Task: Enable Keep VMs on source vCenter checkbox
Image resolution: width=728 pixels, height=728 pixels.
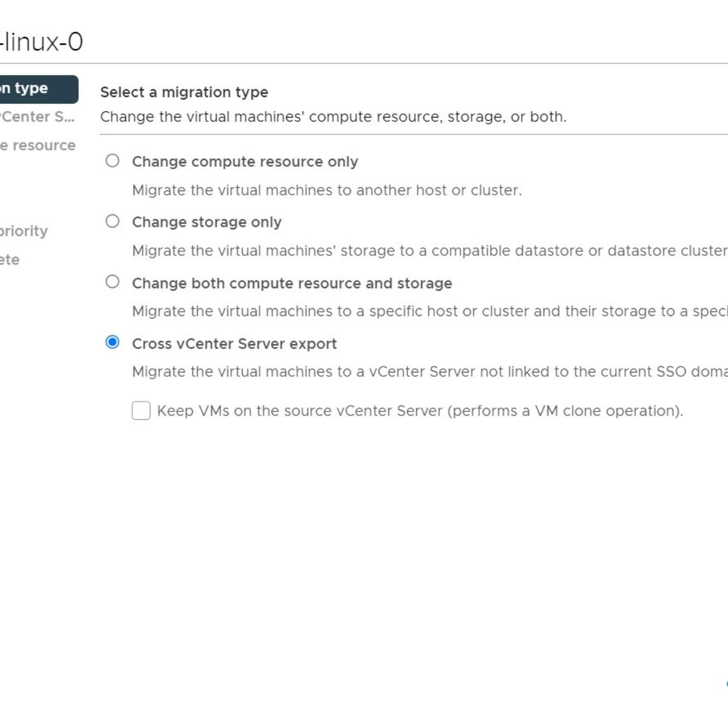Action: click(141, 411)
